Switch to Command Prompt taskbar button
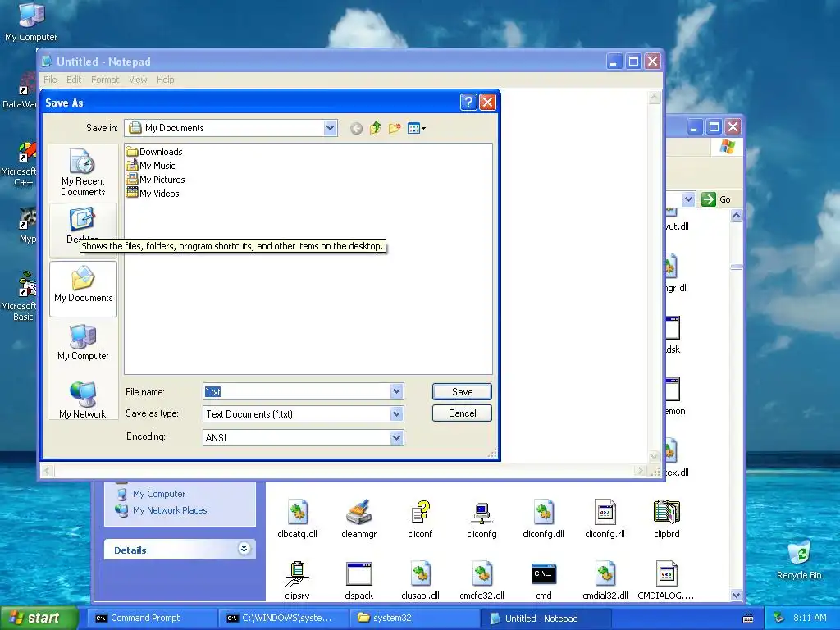 point(152,618)
